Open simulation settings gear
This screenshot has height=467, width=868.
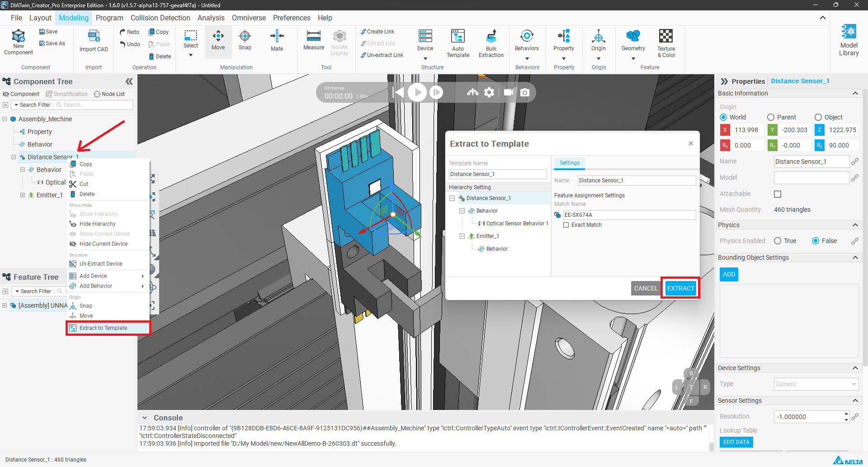(489, 92)
